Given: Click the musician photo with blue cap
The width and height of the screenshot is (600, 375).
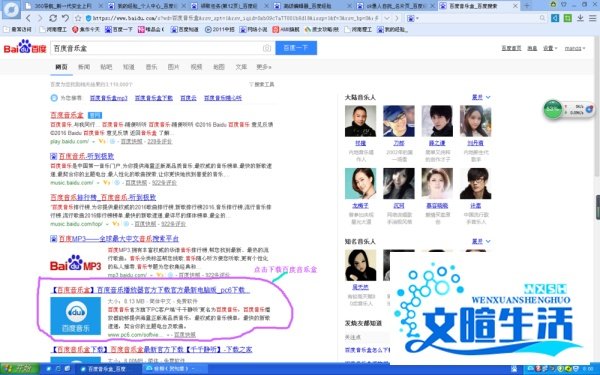Looking at the screenshot, I should point(399,121).
